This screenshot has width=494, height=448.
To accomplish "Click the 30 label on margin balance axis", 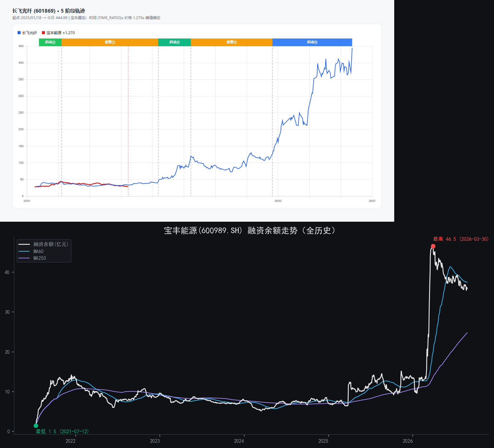I will (x=7, y=312).
